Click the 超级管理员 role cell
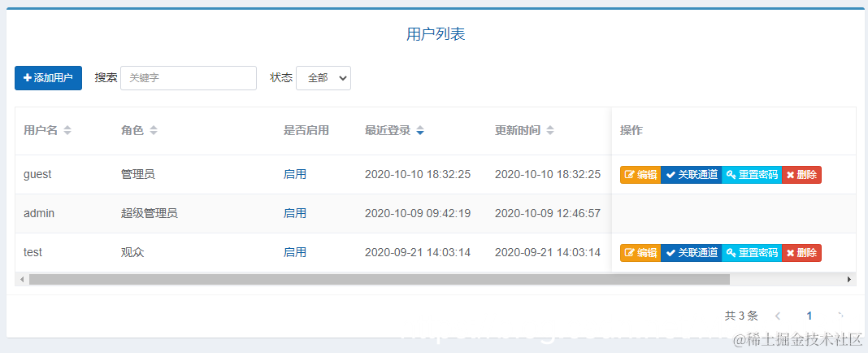 pos(150,213)
